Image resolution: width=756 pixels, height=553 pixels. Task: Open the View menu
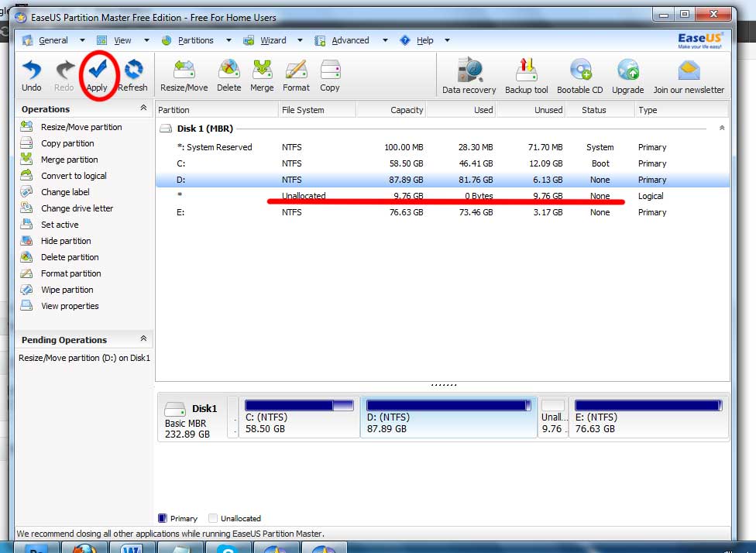115,40
